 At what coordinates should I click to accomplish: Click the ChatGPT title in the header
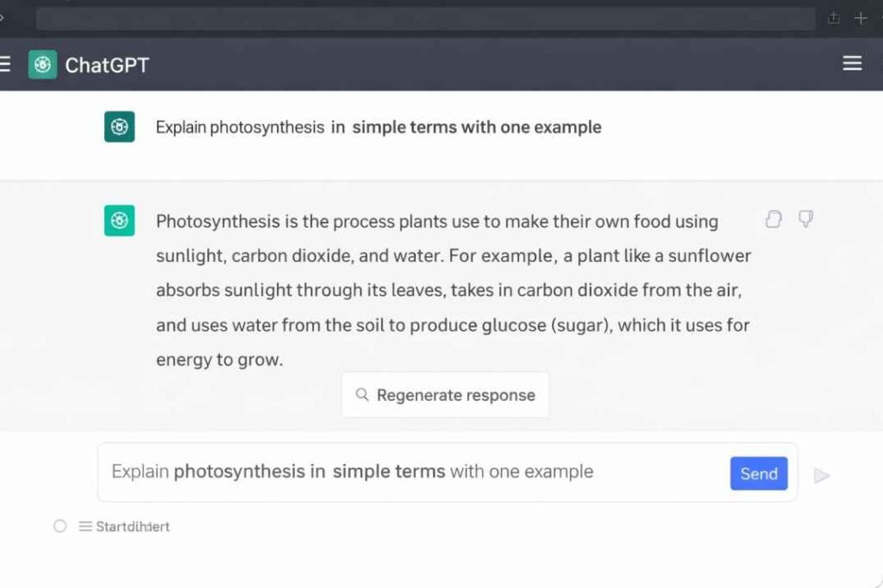click(107, 65)
